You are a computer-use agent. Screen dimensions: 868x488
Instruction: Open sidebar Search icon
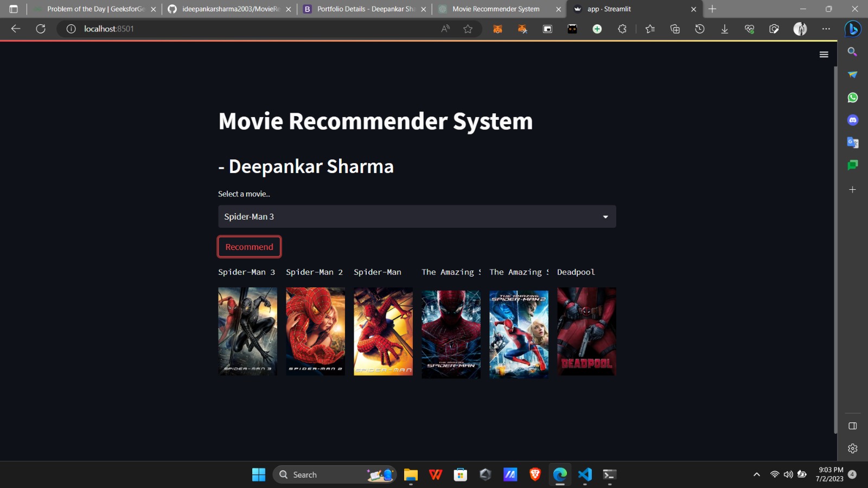[x=852, y=52]
